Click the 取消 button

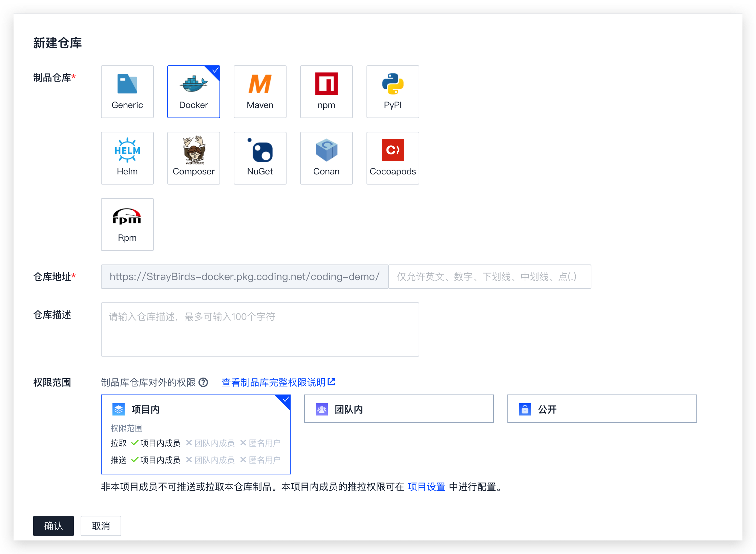click(x=101, y=526)
